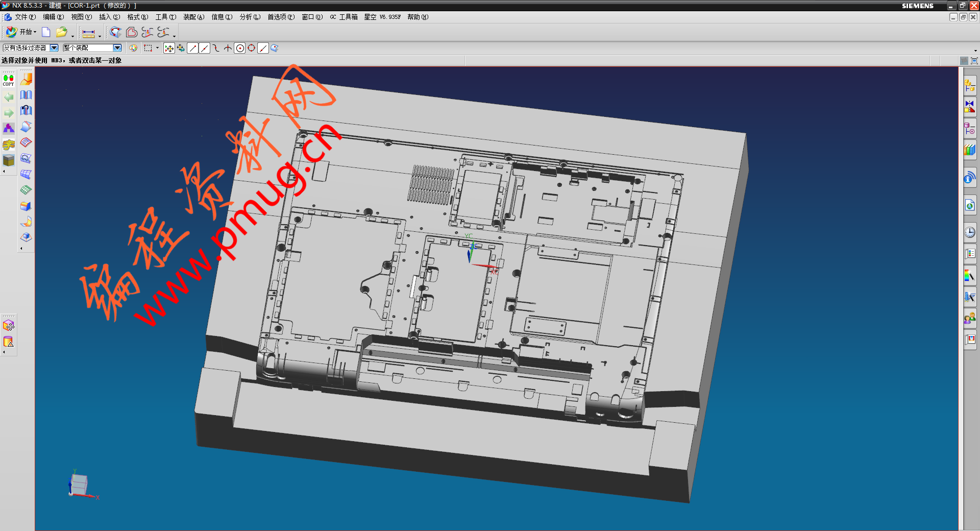This screenshot has width=980, height=531.
Task: Click the color filter palette icon
Action: coord(133,48)
